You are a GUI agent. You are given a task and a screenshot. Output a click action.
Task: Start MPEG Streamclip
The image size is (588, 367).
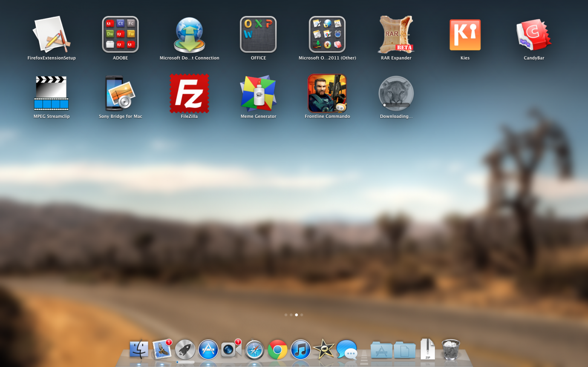52,94
